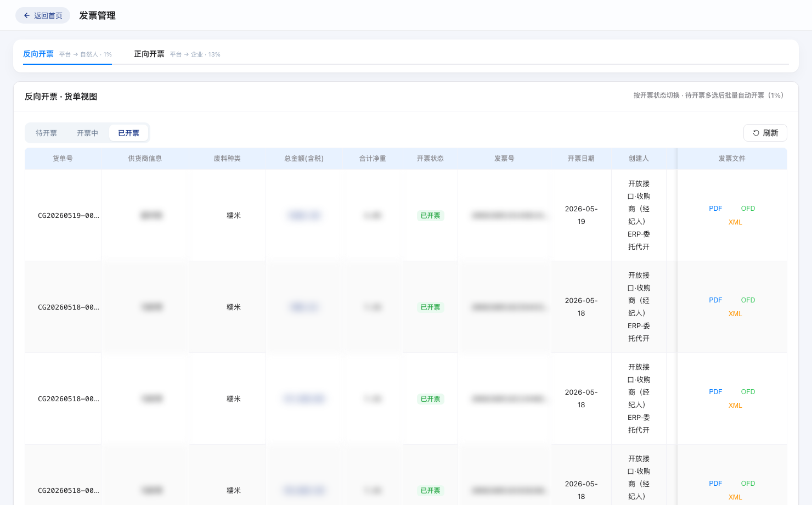Click the 发票管理 page title
Screen dimensions: 812x505
(97, 15)
